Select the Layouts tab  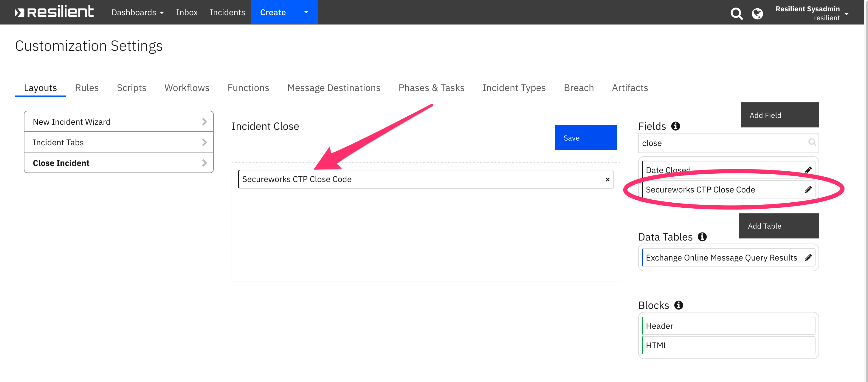[x=41, y=88]
